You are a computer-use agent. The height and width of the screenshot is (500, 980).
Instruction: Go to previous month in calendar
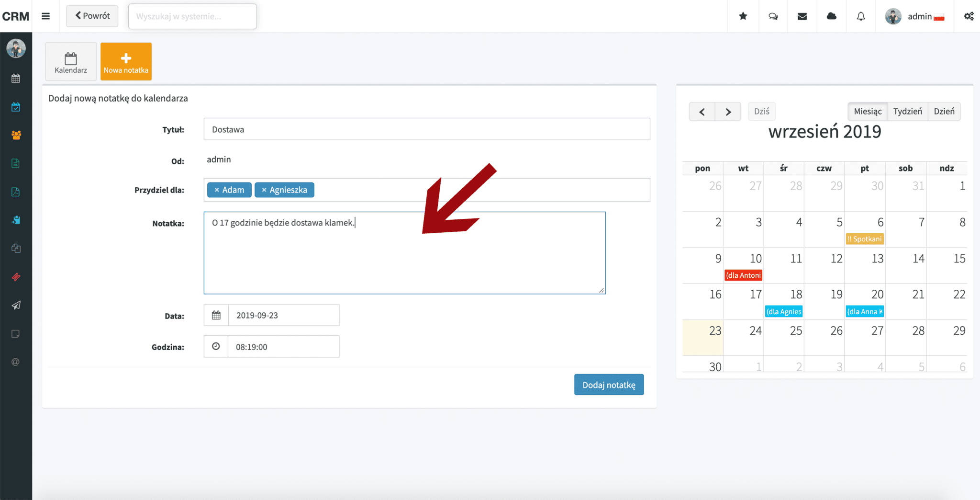(x=702, y=112)
